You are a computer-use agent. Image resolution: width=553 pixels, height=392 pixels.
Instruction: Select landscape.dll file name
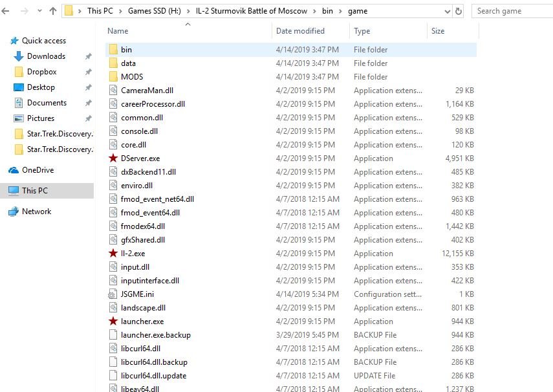(x=143, y=308)
